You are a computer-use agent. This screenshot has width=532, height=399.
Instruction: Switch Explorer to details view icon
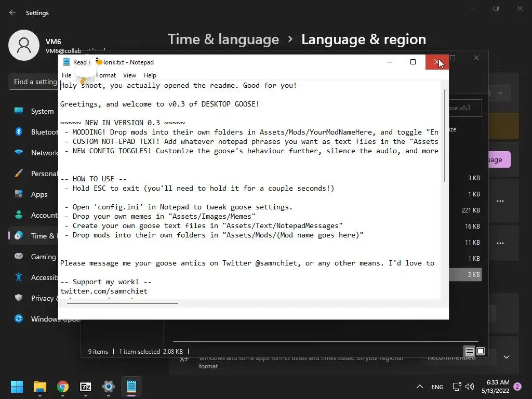coord(469,351)
